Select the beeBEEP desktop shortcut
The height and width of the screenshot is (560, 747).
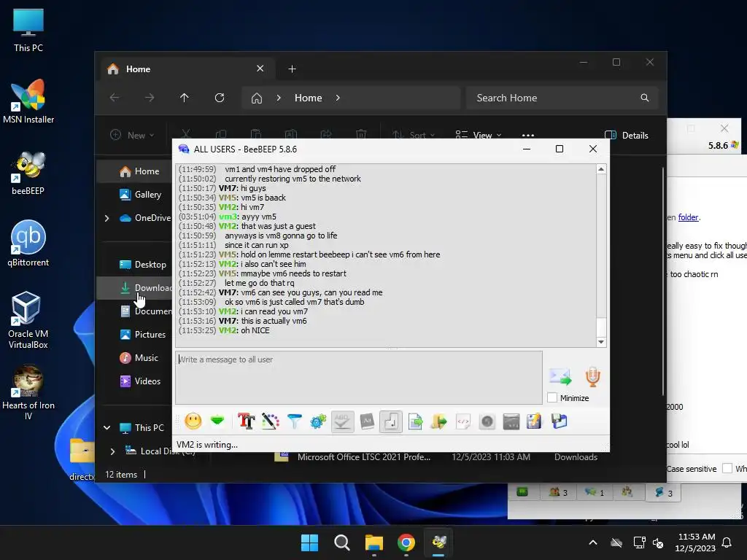pyautogui.click(x=28, y=173)
